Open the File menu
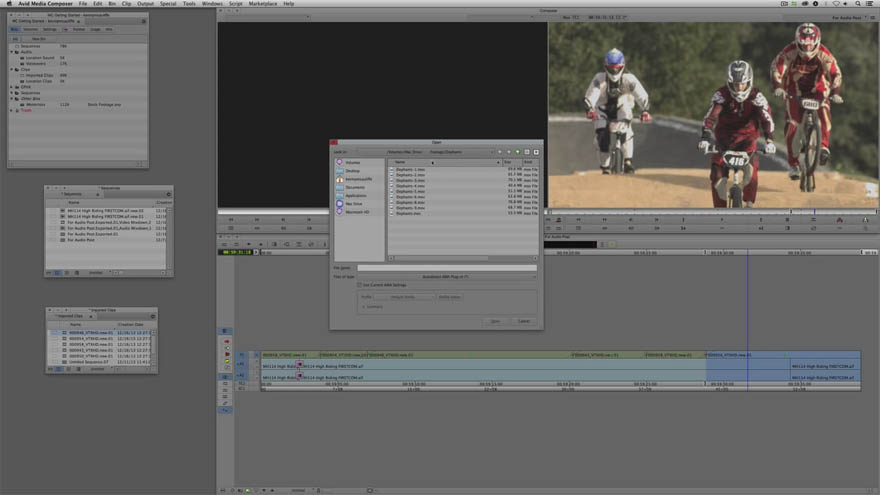Image resolution: width=880 pixels, height=495 pixels. click(x=82, y=3)
